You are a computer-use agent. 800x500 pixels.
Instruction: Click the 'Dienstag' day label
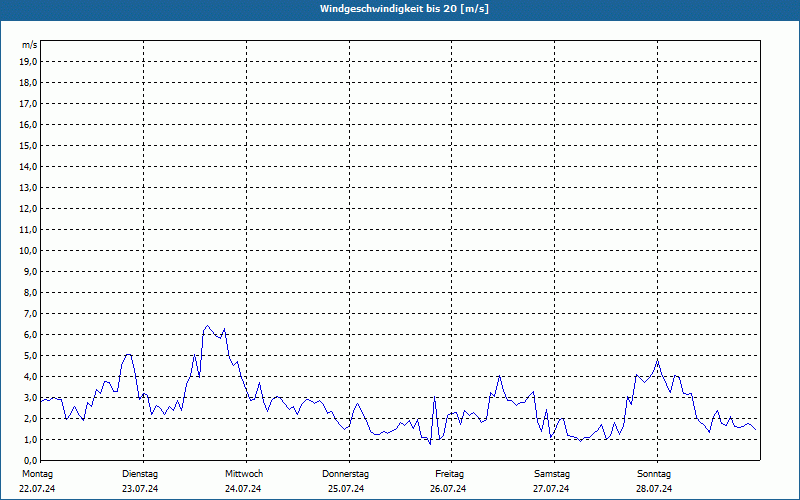click(140, 474)
